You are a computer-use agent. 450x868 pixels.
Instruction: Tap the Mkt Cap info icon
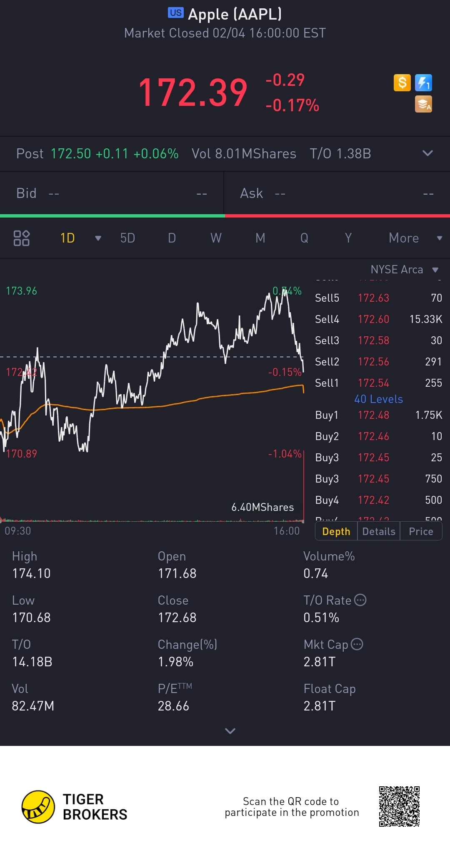[x=357, y=644]
